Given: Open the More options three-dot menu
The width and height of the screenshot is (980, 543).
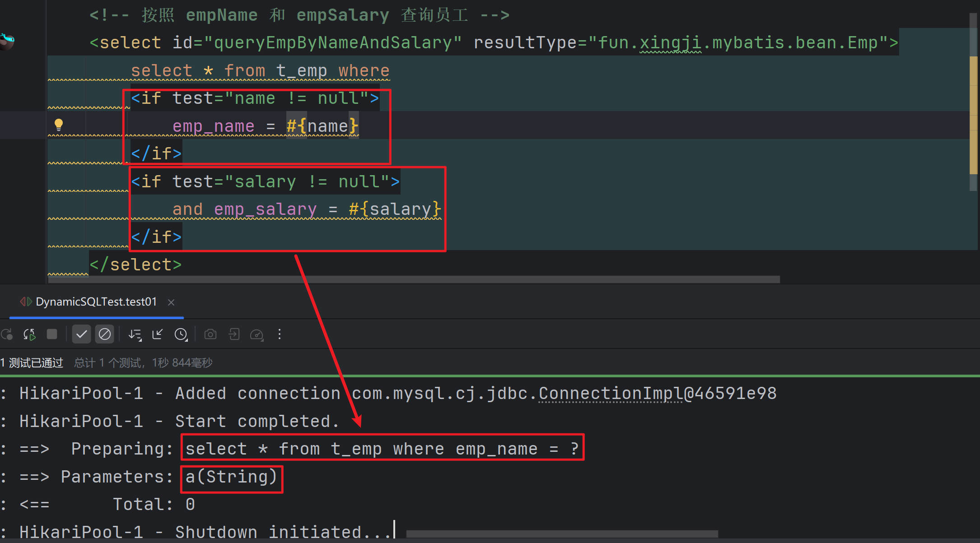Looking at the screenshot, I should pyautogui.click(x=280, y=334).
